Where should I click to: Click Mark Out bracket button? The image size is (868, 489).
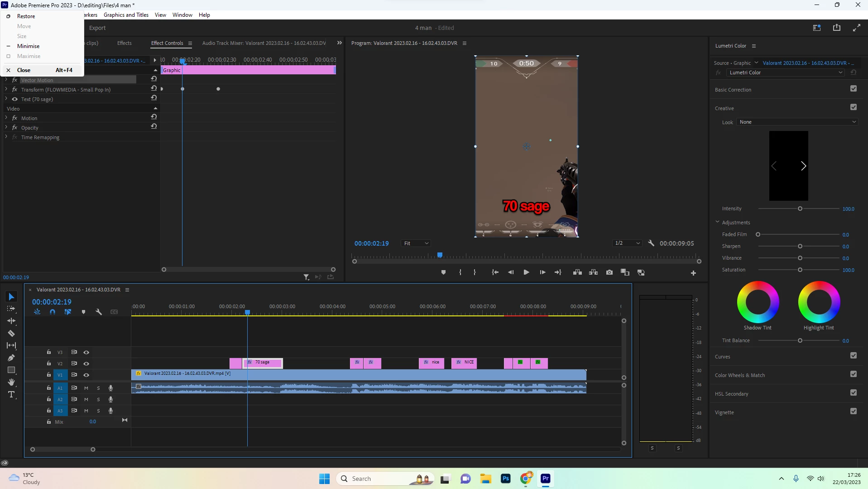(475, 272)
